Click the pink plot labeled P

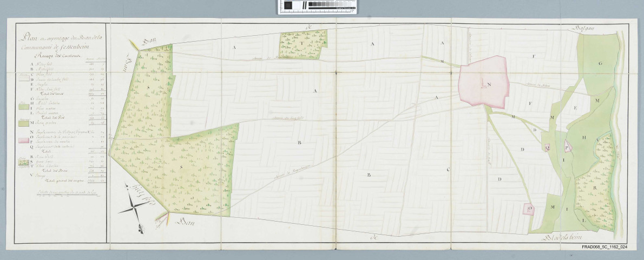tap(566, 146)
